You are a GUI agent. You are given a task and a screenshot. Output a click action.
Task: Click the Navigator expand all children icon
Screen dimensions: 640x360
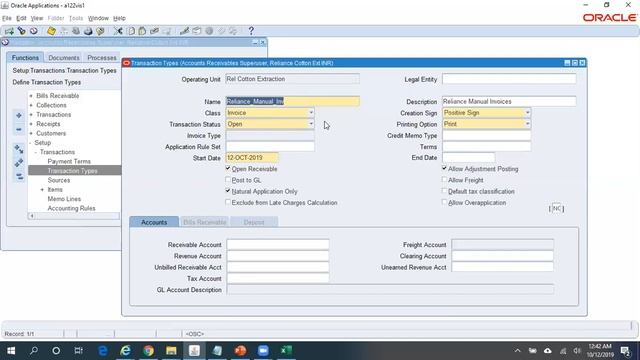point(19,149)
